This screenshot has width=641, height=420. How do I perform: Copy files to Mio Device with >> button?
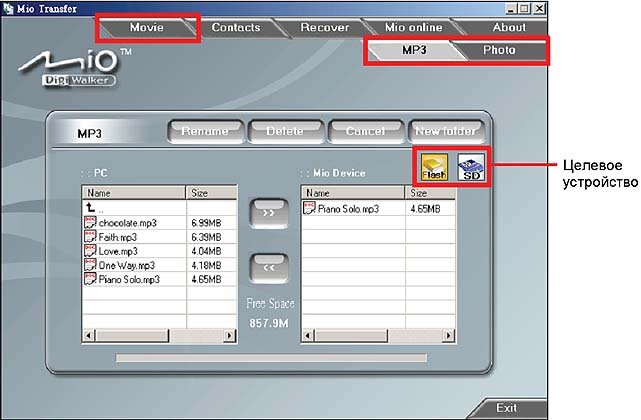pyautogui.click(x=269, y=213)
